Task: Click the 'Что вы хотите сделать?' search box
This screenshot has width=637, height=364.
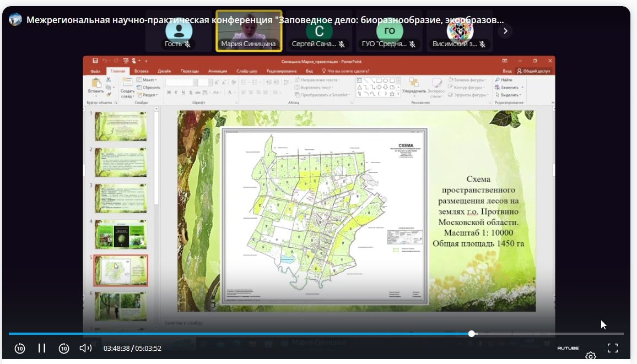Action: tap(346, 71)
